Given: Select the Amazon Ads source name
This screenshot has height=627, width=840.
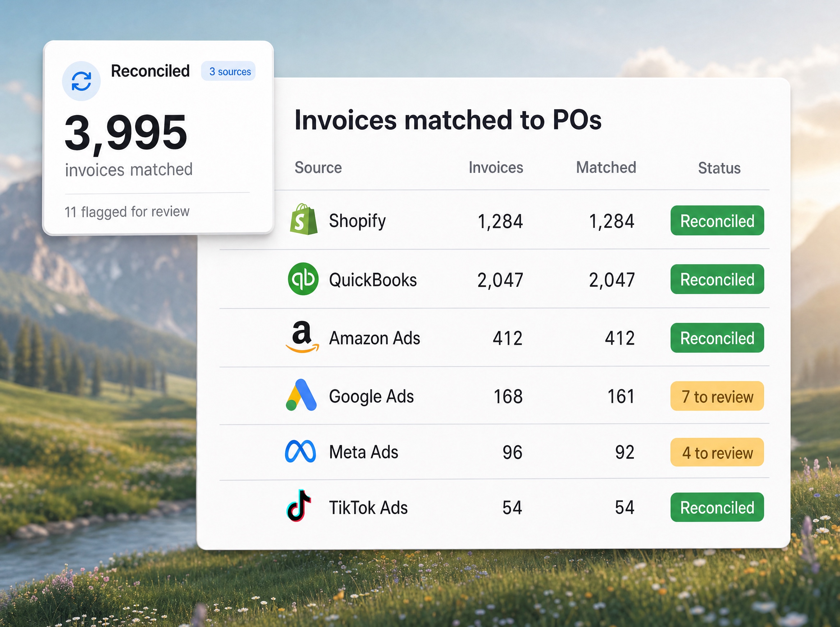Looking at the screenshot, I should (x=374, y=338).
